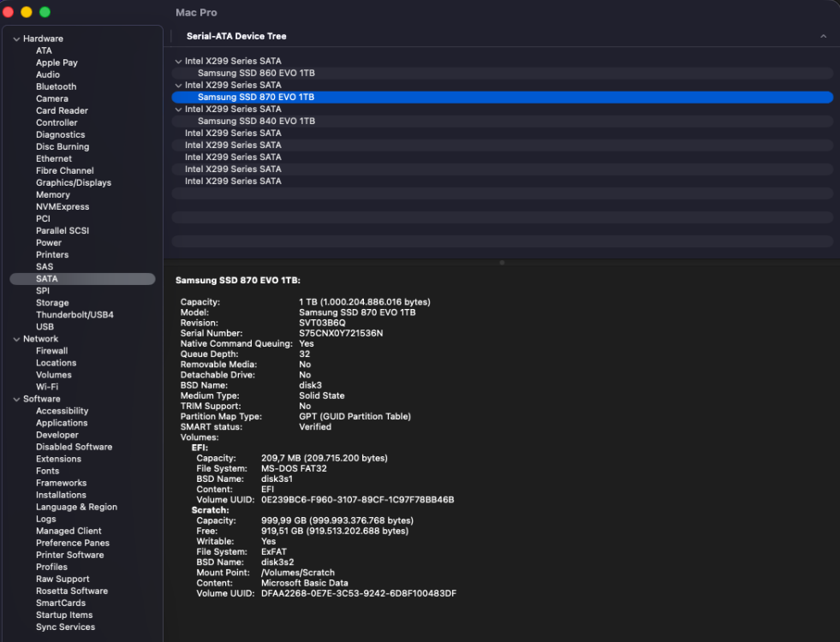Select Profiles under Software
The image size is (840, 642).
pos(52,567)
